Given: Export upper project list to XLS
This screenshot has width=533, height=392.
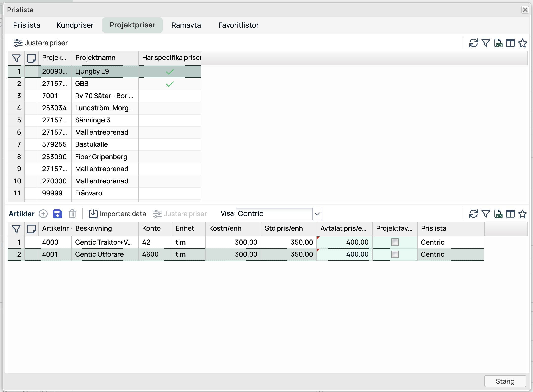Looking at the screenshot, I should [498, 43].
